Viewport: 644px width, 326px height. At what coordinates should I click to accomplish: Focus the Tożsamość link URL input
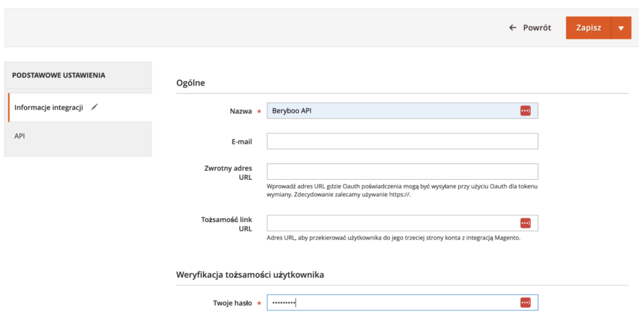[x=393, y=223]
